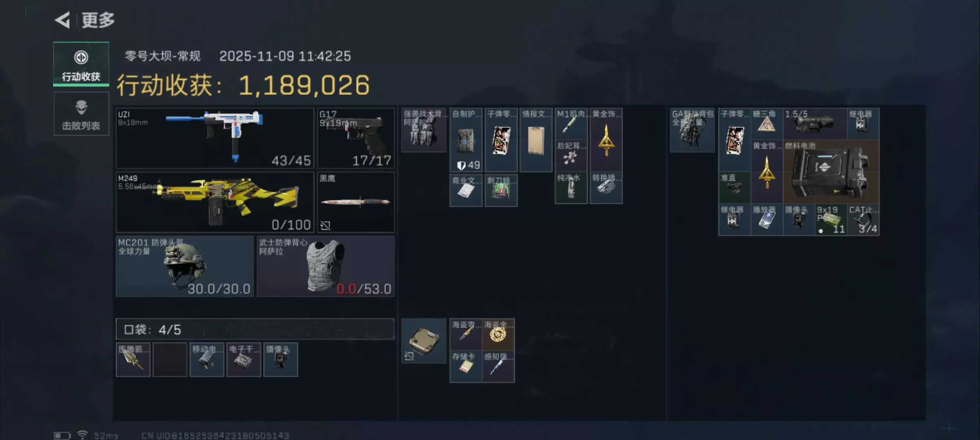This screenshot has width=980, height=440.
Task: Click the 口袋 4/5 header bar
Action: coord(255,329)
